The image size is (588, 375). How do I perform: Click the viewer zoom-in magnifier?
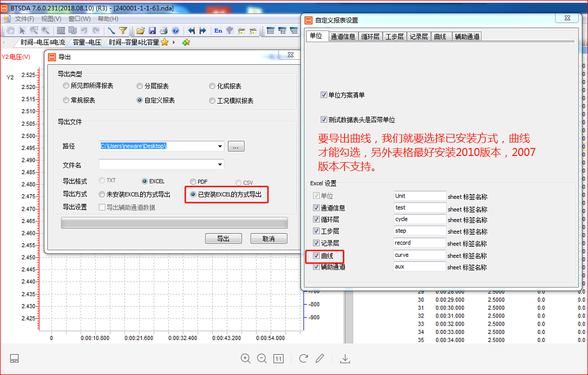[246, 359]
